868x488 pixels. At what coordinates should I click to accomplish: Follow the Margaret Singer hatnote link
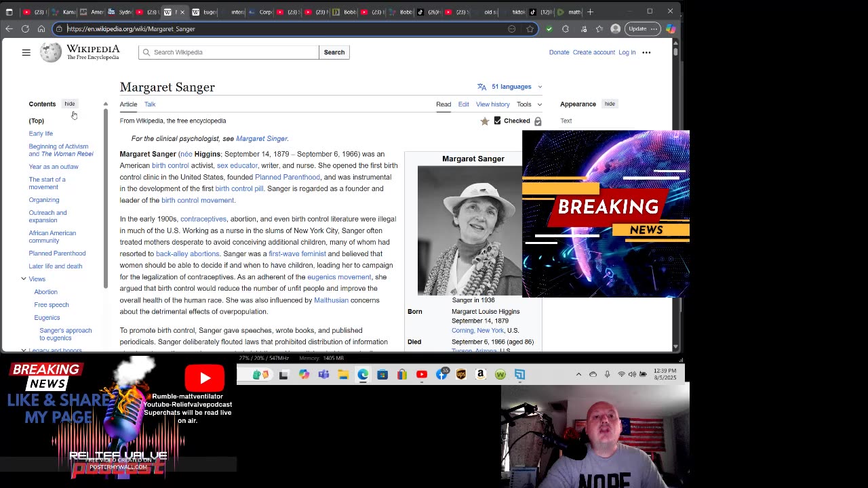(262, 139)
